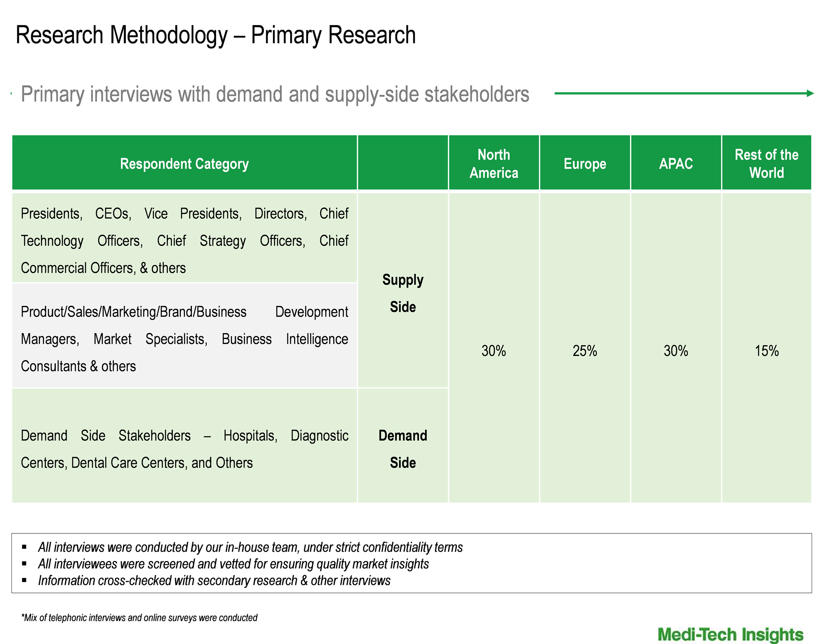This screenshot has height=644, width=822.
Task: Select the 30% value under North America
Action: point(494,351)
